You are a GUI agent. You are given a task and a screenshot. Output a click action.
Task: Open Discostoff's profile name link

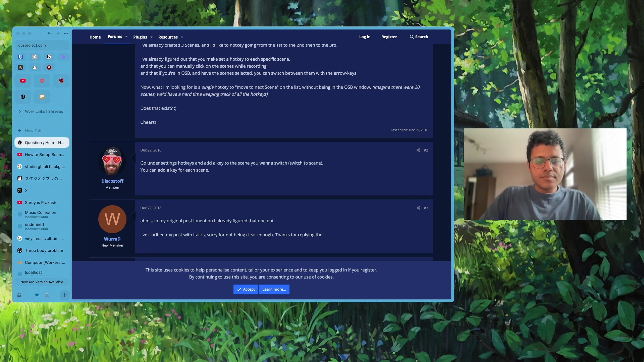[112, 181]
